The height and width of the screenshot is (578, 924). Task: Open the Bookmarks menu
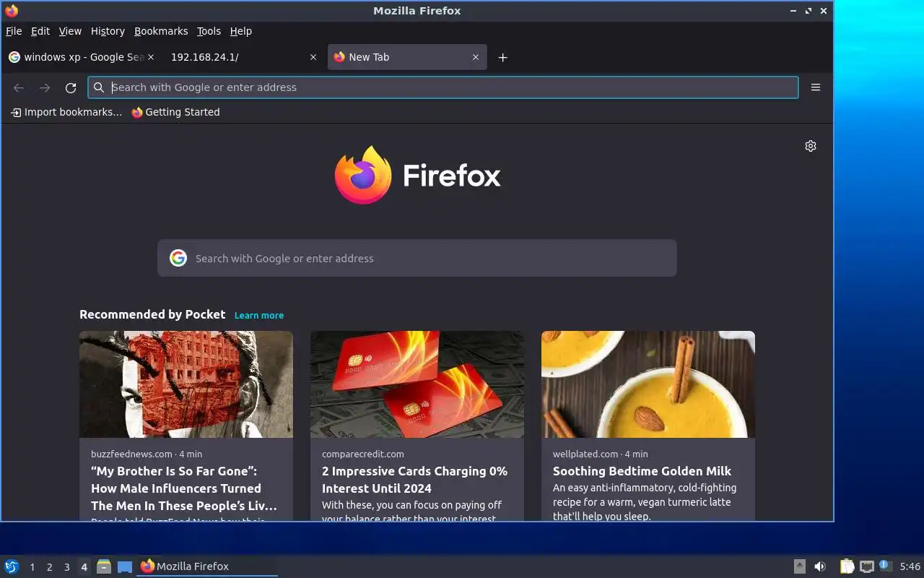[x=161, y=31]
